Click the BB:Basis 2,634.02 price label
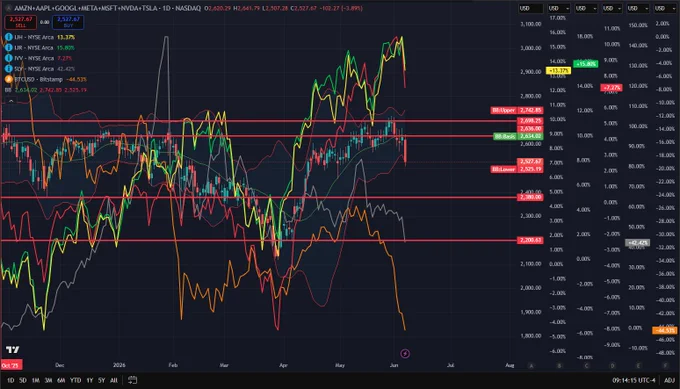This screenshot has height=389, width=680. [518, 136]
